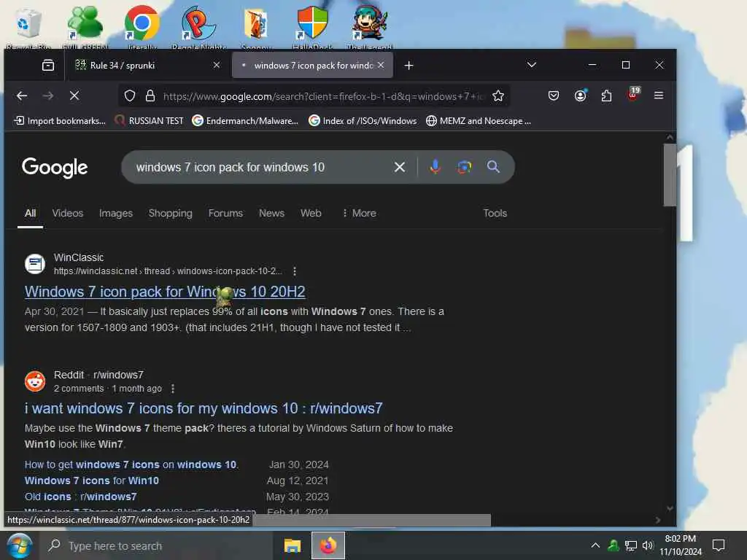
Task: Open search Tools options
Action: click(495, 214)
